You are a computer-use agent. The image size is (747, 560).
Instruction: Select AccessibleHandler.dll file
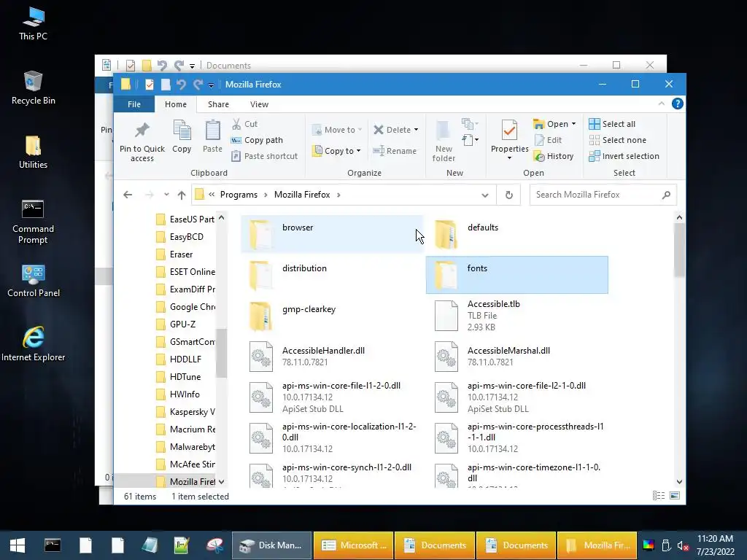coord(332,356)
